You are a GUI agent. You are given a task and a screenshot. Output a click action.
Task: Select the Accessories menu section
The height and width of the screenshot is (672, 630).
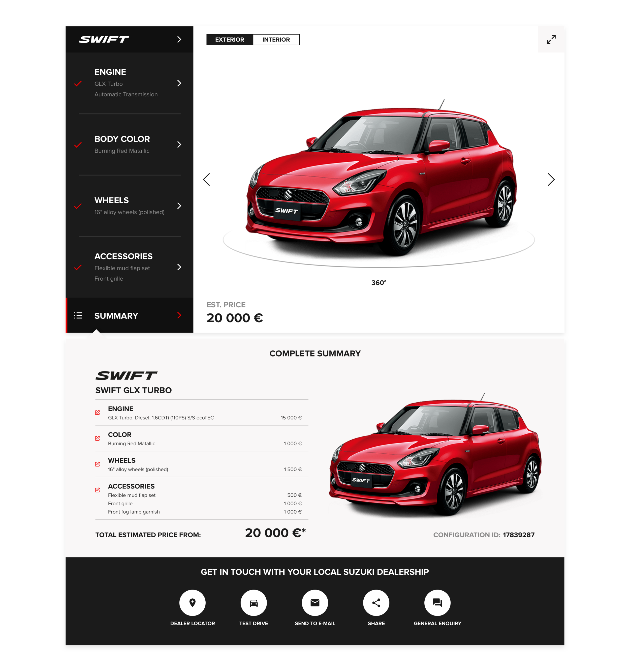coord(123,256)
